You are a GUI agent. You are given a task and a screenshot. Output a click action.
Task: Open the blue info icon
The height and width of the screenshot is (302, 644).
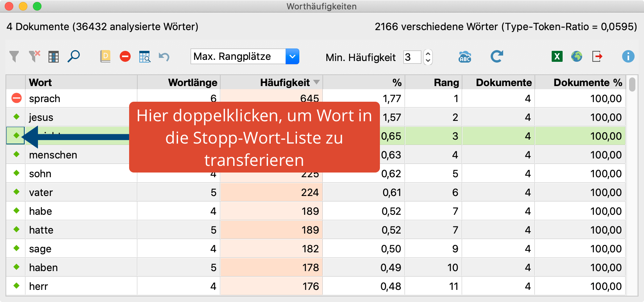[x=628, y=57]
